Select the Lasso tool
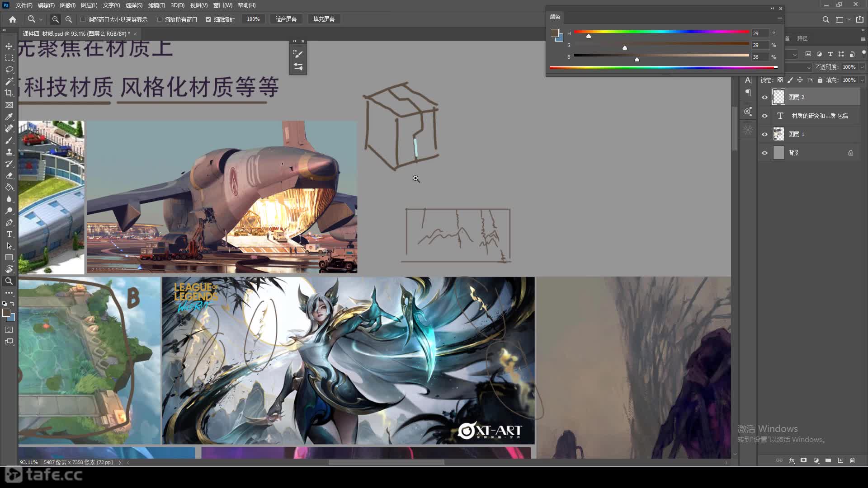Screen dimensions: 868x488 coord(9,70)
